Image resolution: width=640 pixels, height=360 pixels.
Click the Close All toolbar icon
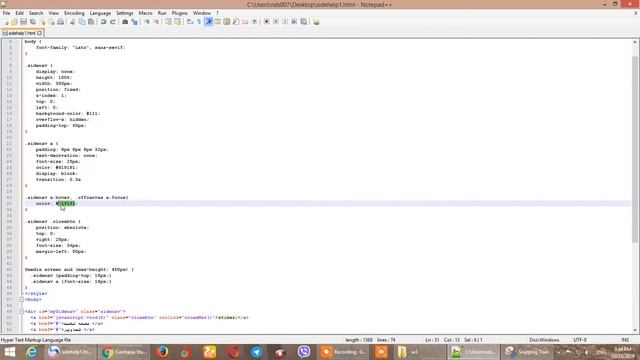coord(51,22)
